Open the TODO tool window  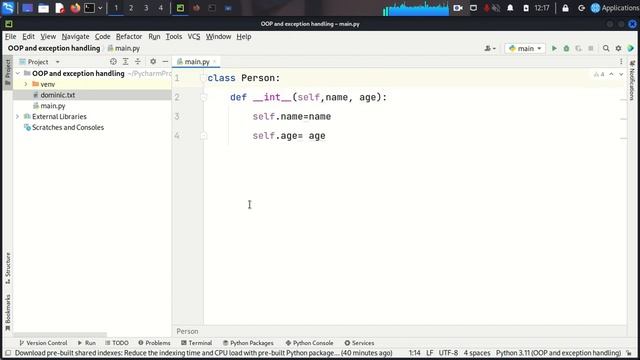pos(117,343)
